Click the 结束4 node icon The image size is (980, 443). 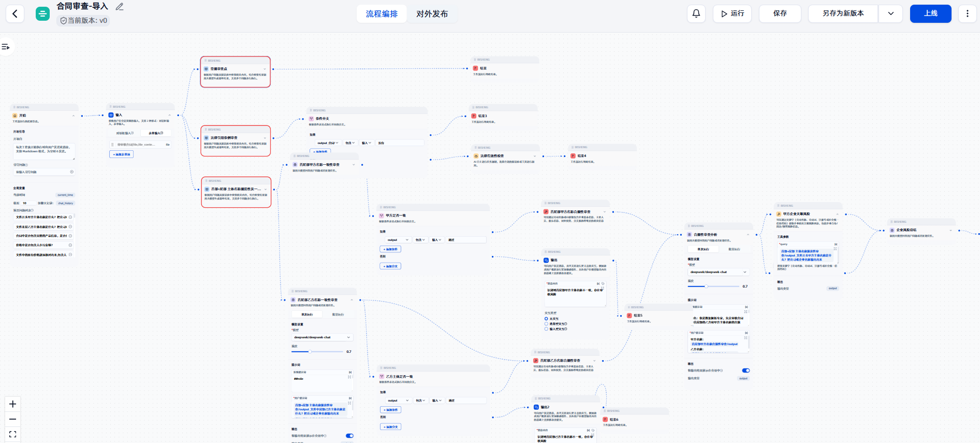click(573, 156)
